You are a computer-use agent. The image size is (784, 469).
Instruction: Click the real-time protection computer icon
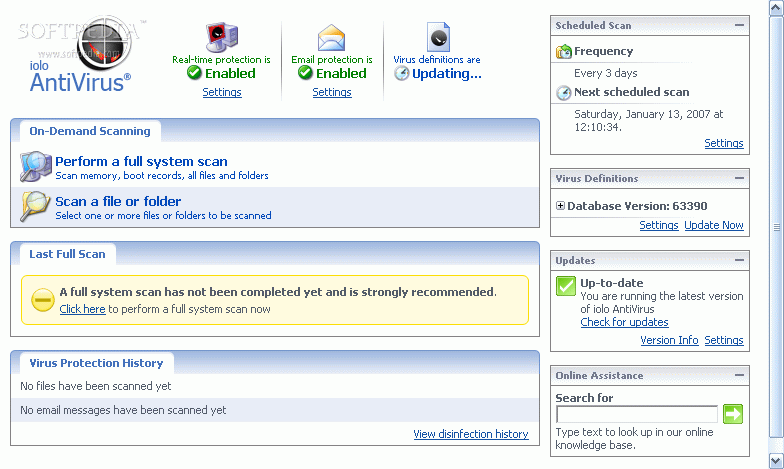222,37
